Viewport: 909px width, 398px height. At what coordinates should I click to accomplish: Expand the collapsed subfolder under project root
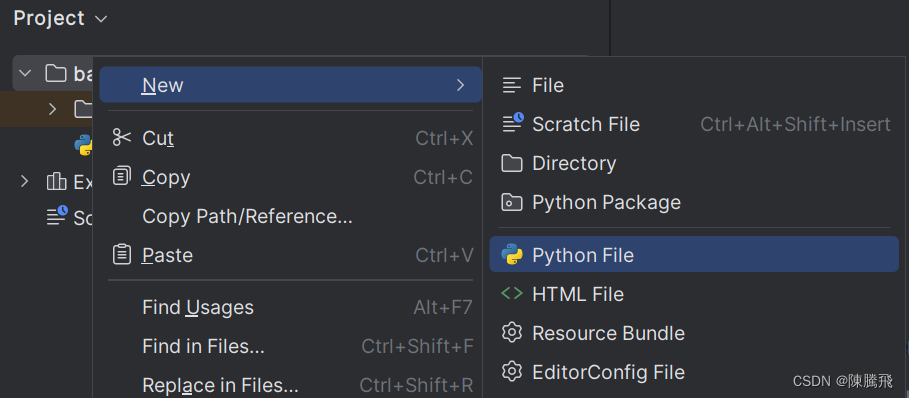53,108
